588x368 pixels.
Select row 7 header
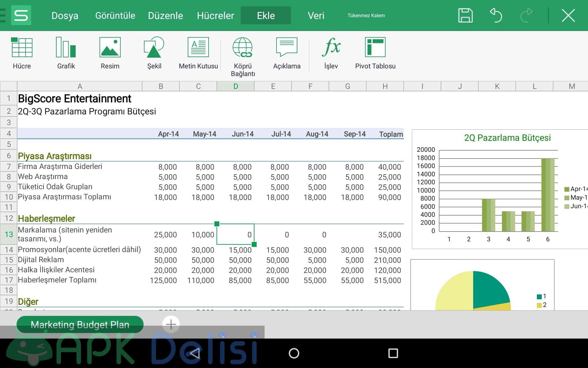(9, 167)
